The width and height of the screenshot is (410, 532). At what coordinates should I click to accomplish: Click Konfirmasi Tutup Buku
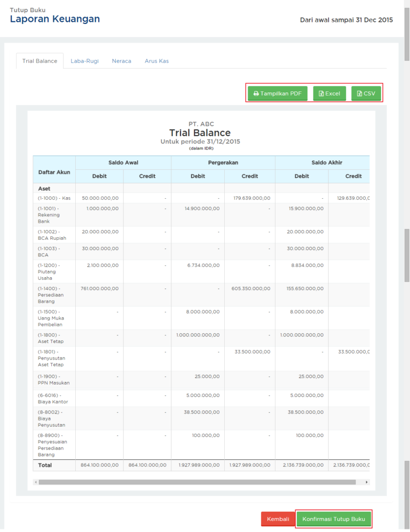(334, 519)
